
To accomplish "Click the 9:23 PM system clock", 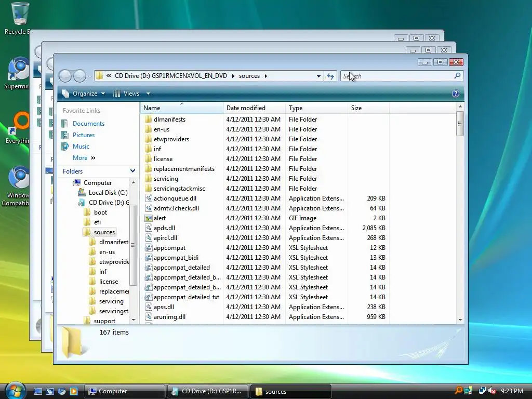I will 512,391.
